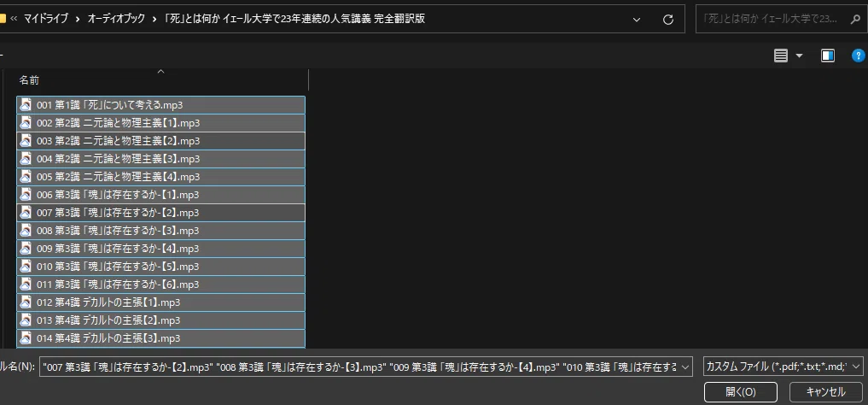Viewport: 868px width, 405px height.
Task: Select 008 第3講「魂」は存在するか-【3】.mp3
Action: pyautogui.click(x=160, y=230)
